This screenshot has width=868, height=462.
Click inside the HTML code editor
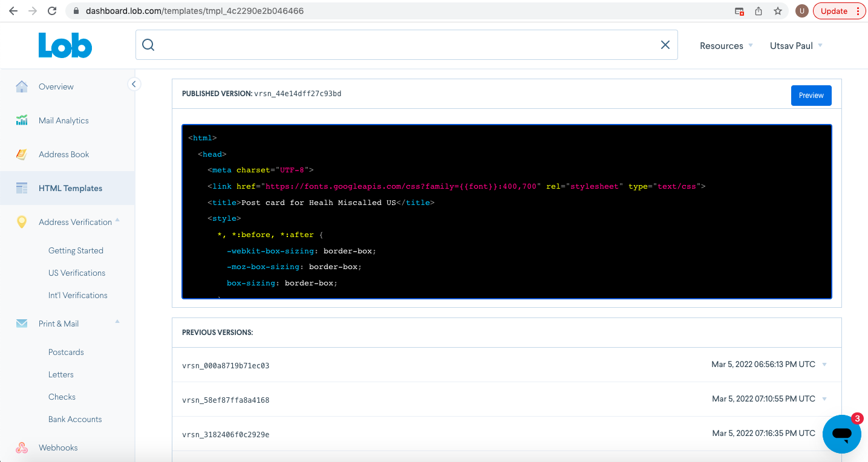point(507,212)
